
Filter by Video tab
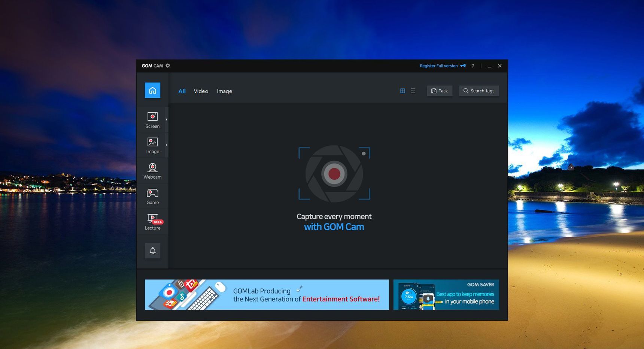[x=201, y=91]
